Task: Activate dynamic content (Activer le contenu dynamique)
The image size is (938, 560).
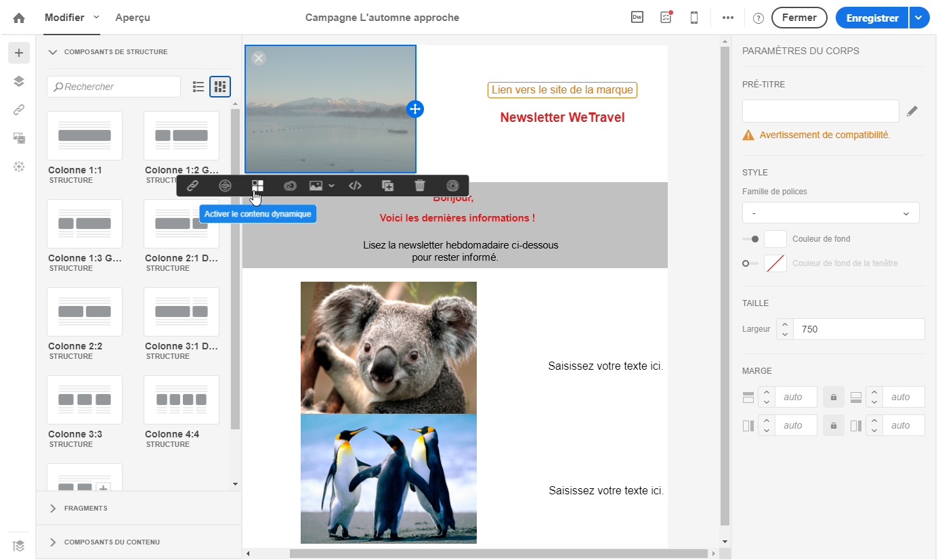Action: point(257,186)
